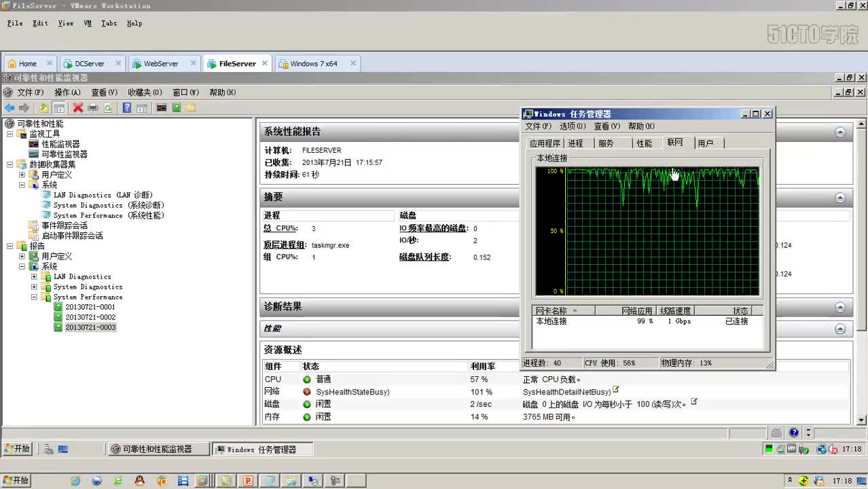Expand 用户定义 under 数据收集器集
This screenshot has height=489, width=868.
[22, 175]
